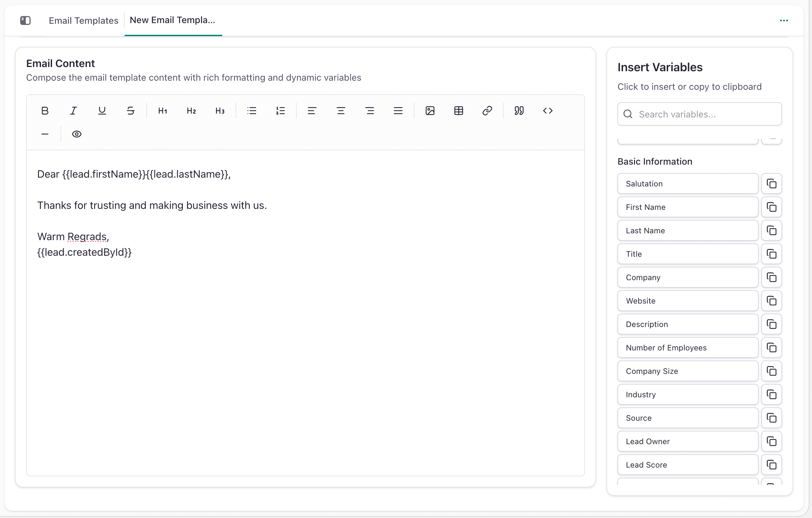This screenshot has width=812, height=518.
Task: Insert a table
Action: tap(459, 111)
